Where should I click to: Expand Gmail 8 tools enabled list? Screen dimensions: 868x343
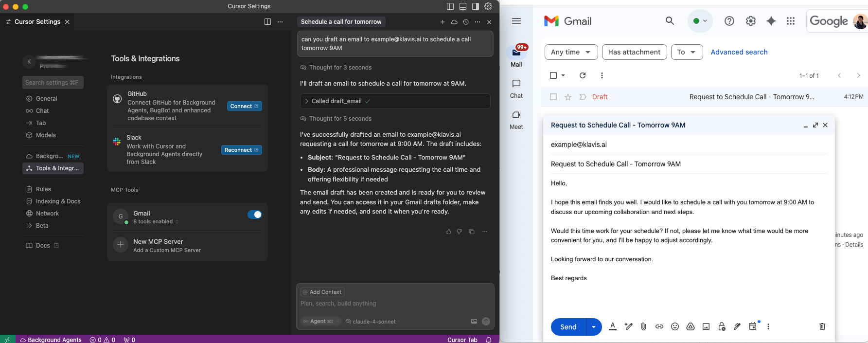[156, 221]
